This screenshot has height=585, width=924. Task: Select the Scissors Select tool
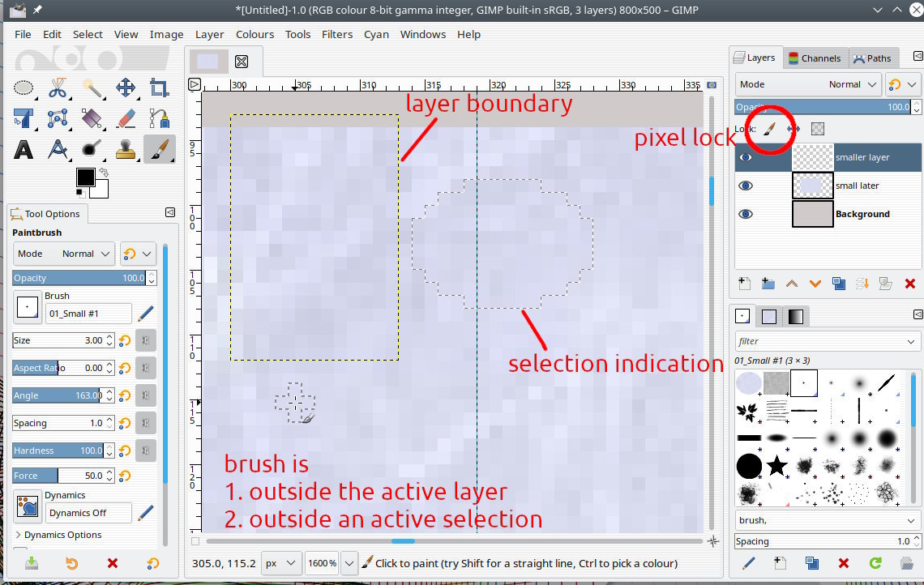point(58,88)
